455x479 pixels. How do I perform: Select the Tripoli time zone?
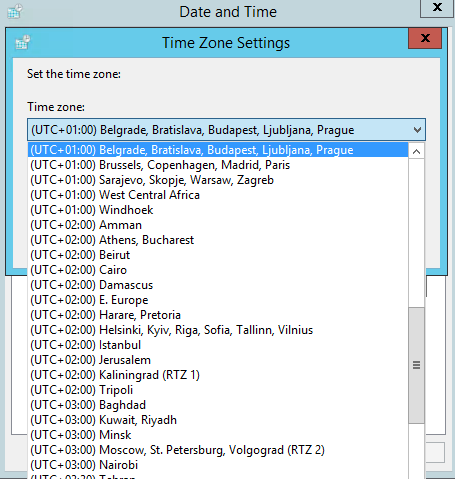coord(218,390)
